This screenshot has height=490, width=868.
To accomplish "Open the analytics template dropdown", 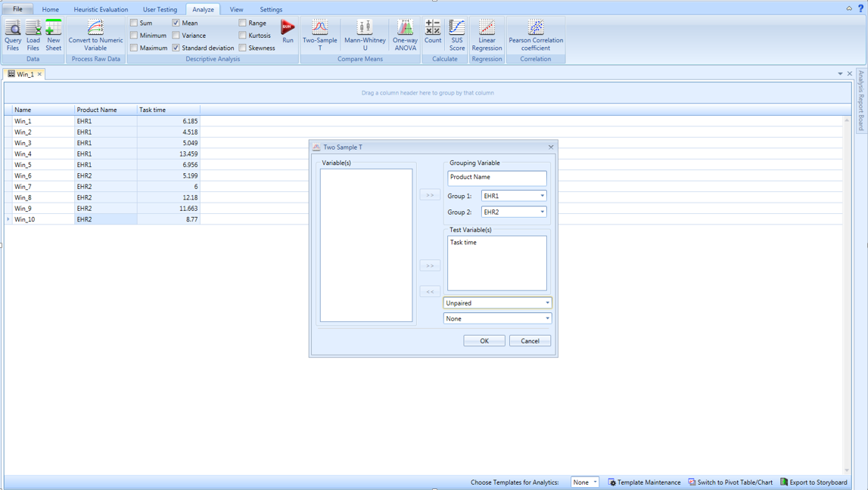I will tap(585, 482).
